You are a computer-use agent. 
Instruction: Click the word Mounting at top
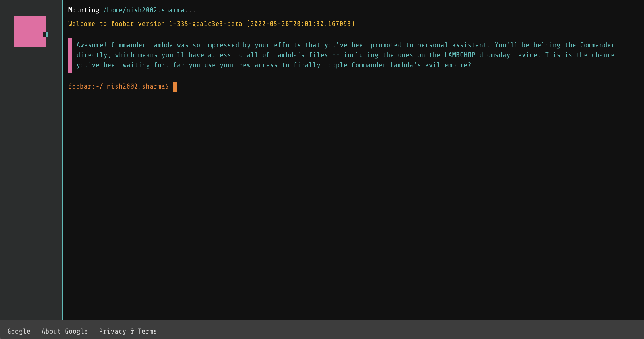point(83,10)
